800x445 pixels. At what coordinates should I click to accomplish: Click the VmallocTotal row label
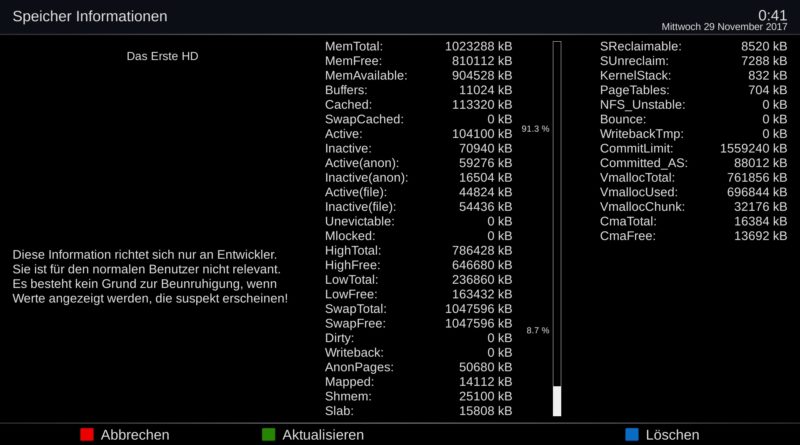[637, 178]
